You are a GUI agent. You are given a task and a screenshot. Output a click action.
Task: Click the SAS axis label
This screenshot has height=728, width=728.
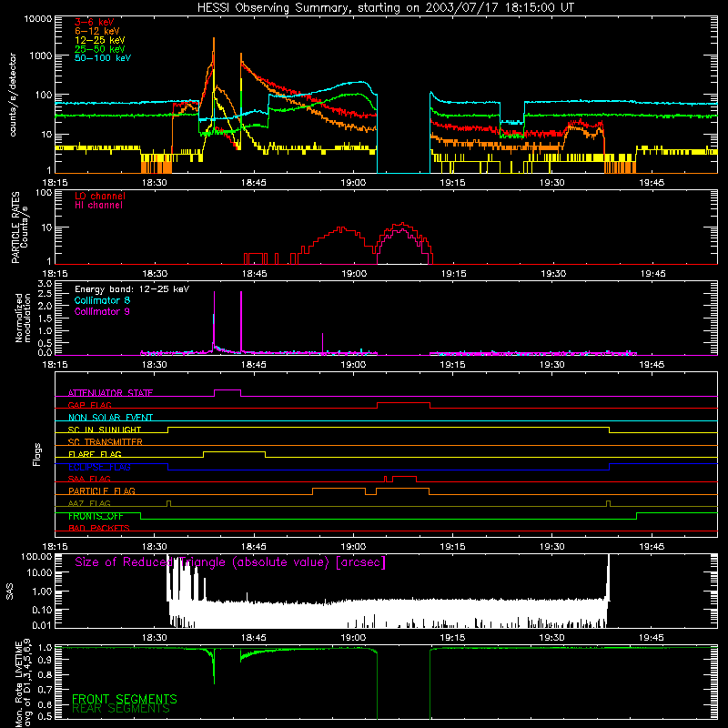click(10, 591)
